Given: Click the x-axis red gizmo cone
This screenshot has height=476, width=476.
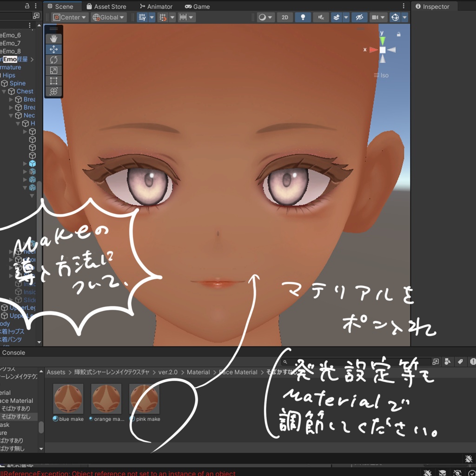Looking at the screenshot, I should click(373, 50).
